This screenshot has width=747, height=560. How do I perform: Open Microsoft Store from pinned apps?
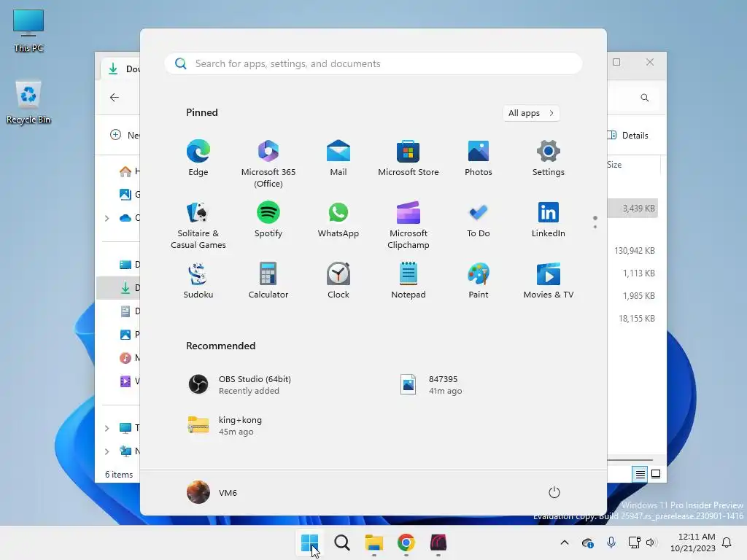[409, 158]
